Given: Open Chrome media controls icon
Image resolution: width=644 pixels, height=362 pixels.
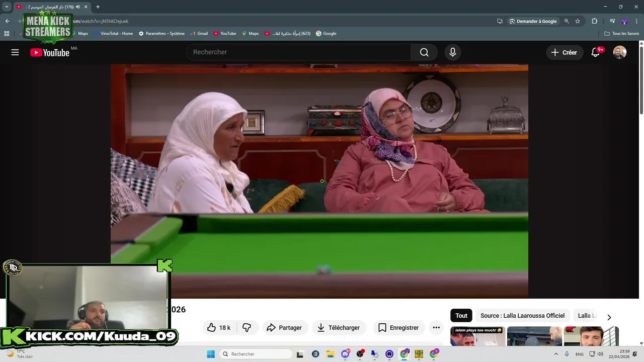Looking at the screenshot, I should tap(612, 21).
